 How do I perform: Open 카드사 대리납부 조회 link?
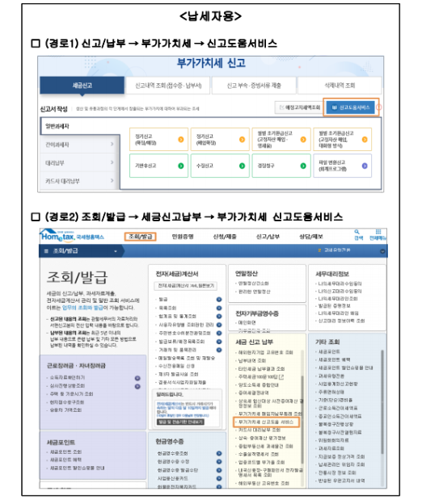tap(260, 430)
